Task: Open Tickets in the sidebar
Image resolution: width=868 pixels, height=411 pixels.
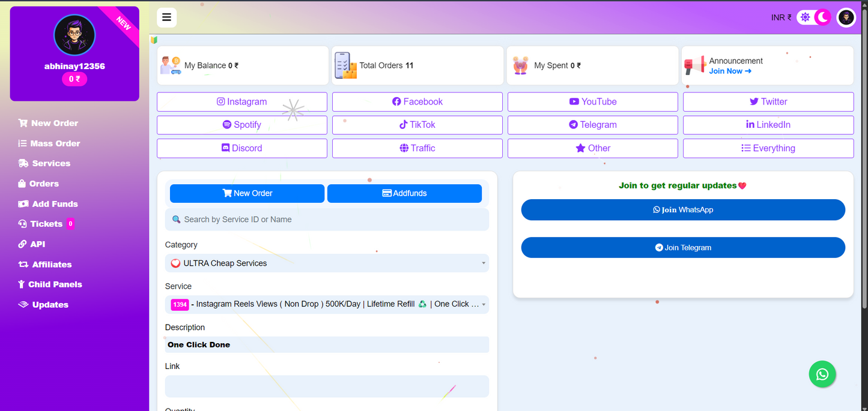Action: tap(40, 224)
